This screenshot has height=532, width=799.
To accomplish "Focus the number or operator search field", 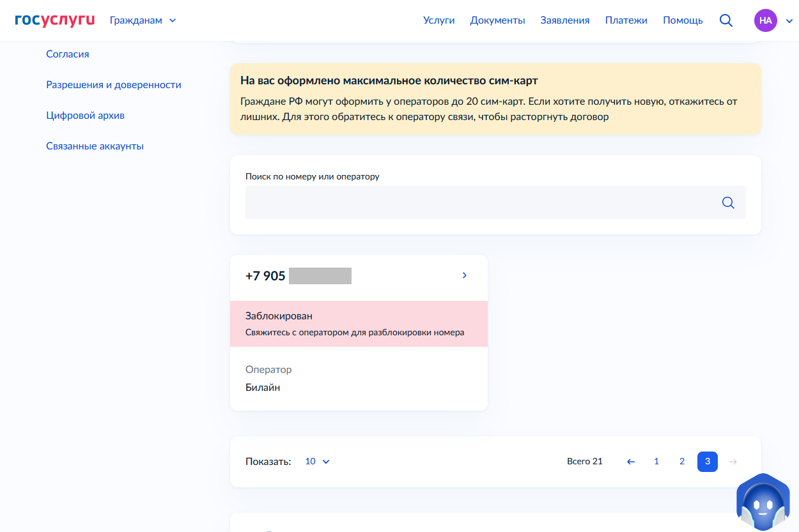I will click(x=479, y=202).
